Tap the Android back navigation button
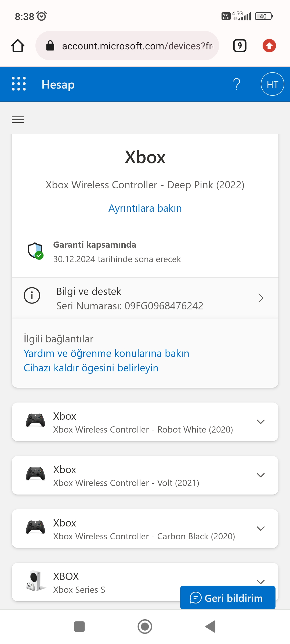The width and height of the screenshot is (290, 644). coord(211,627)
